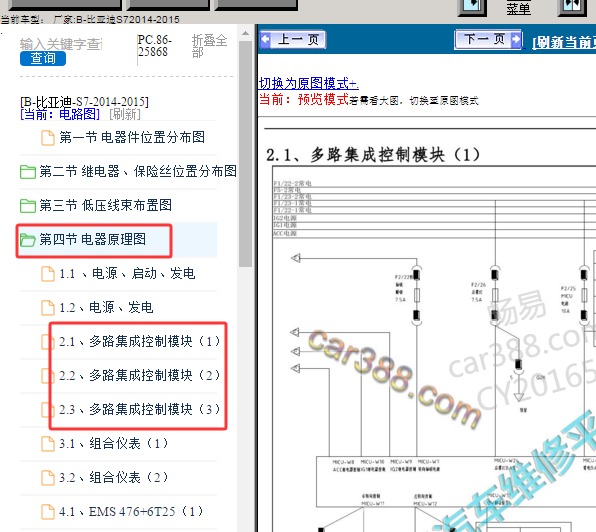Viewport: 596px width, 532px height.
Task: Open 3.2、组合仪表（2） diagram
Action: 113,477
